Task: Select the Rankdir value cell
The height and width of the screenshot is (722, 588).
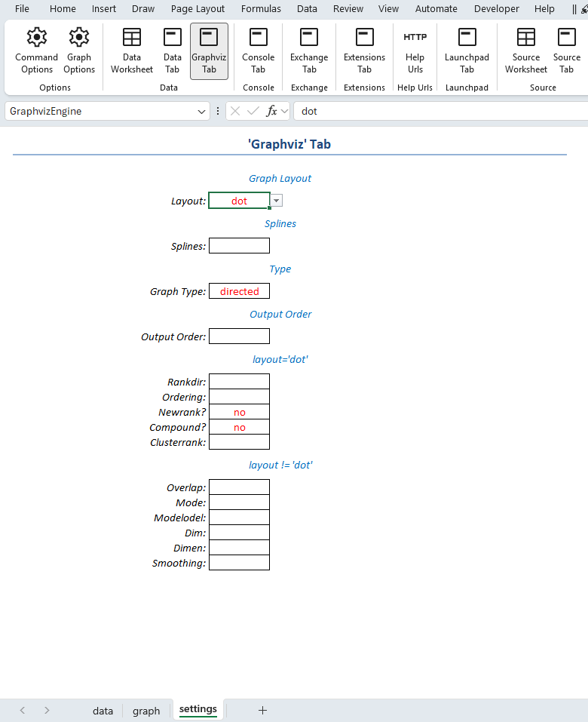Action: (239, 382)
